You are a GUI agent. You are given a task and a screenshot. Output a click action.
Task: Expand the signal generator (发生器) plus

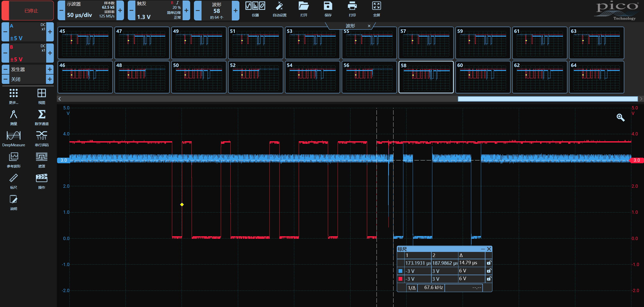point(50,69)
